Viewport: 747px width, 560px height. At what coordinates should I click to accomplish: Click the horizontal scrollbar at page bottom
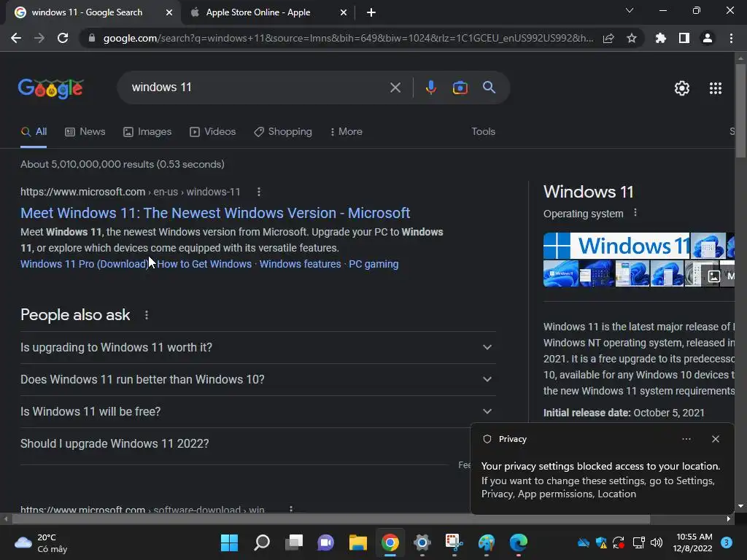pos(330,518)
